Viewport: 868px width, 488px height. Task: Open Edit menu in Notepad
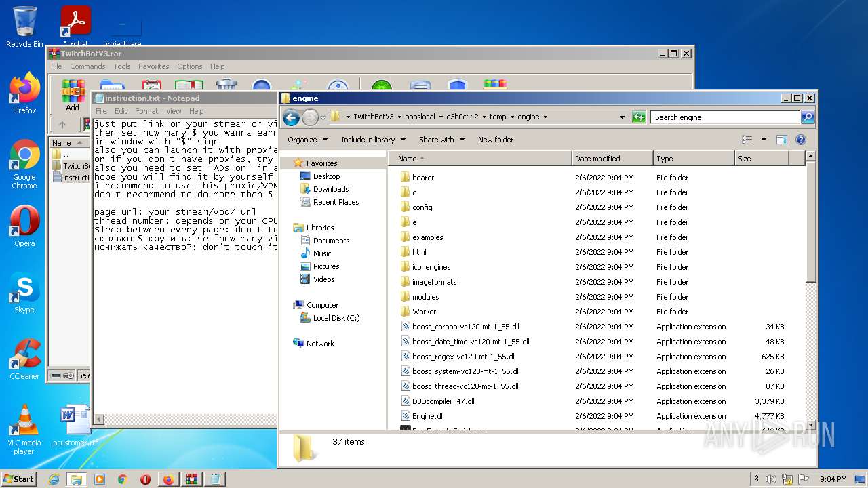click(x=121, y=111)
